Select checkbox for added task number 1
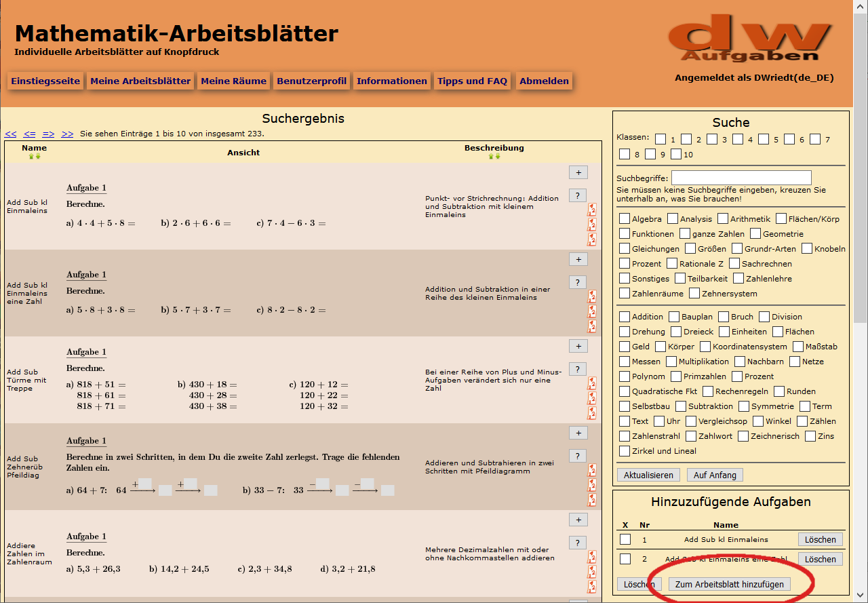 click(625, 539)
